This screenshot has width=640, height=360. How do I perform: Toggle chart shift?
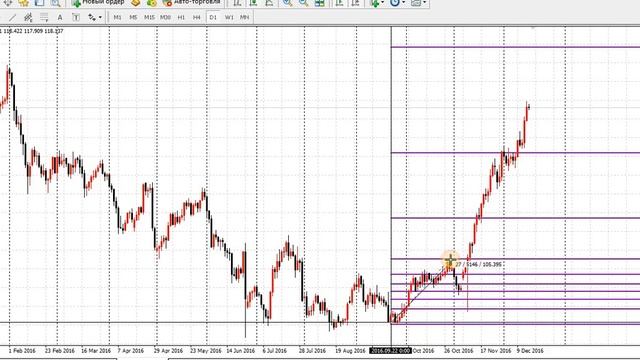[355, 3]
